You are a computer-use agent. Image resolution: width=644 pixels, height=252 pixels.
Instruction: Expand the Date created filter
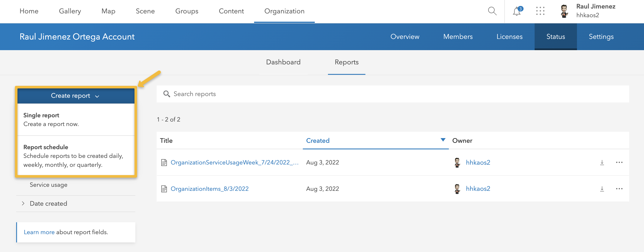(48, 204)
